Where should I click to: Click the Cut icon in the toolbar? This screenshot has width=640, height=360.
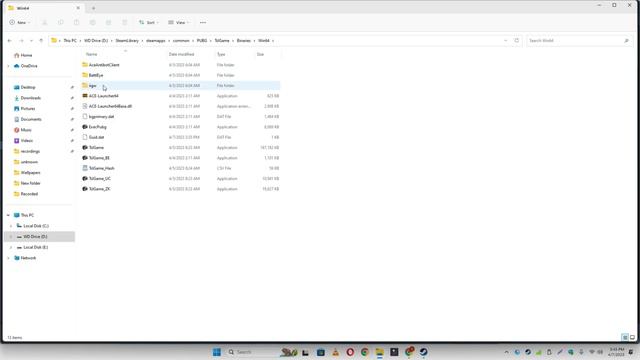(45, 22)
